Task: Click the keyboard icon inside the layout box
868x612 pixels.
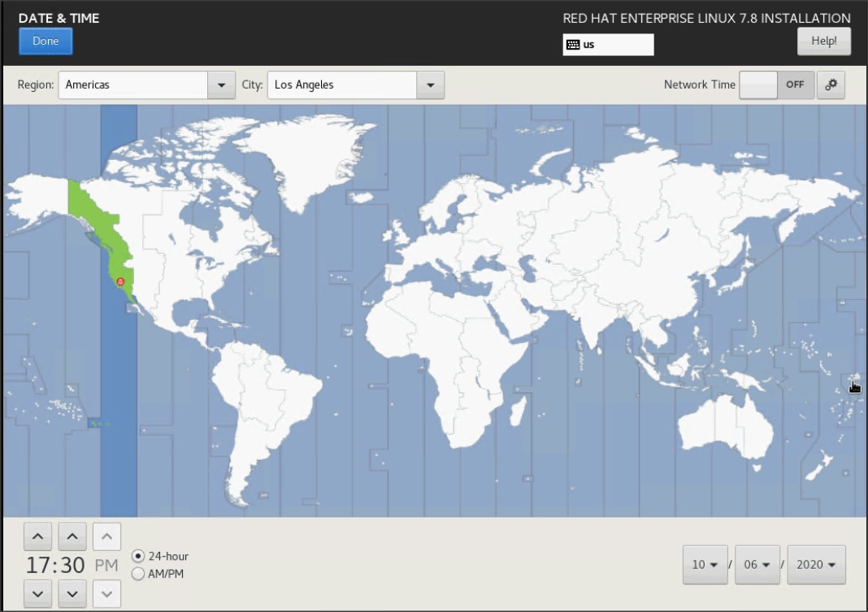Action: coord(572,45)
